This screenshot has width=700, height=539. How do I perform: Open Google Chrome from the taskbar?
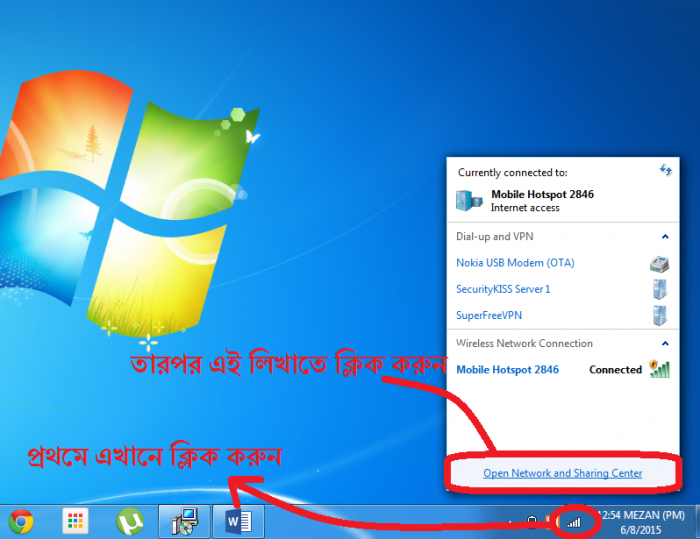[x=21, y=521]
